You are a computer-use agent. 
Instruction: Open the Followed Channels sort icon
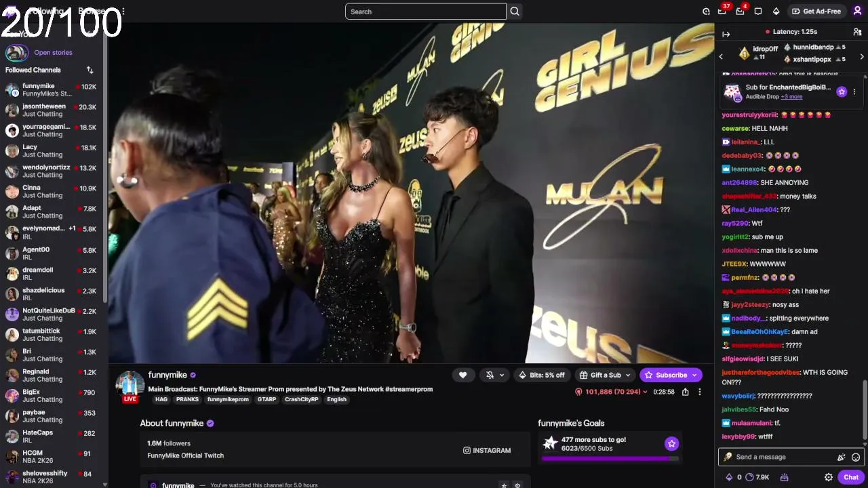90,70
